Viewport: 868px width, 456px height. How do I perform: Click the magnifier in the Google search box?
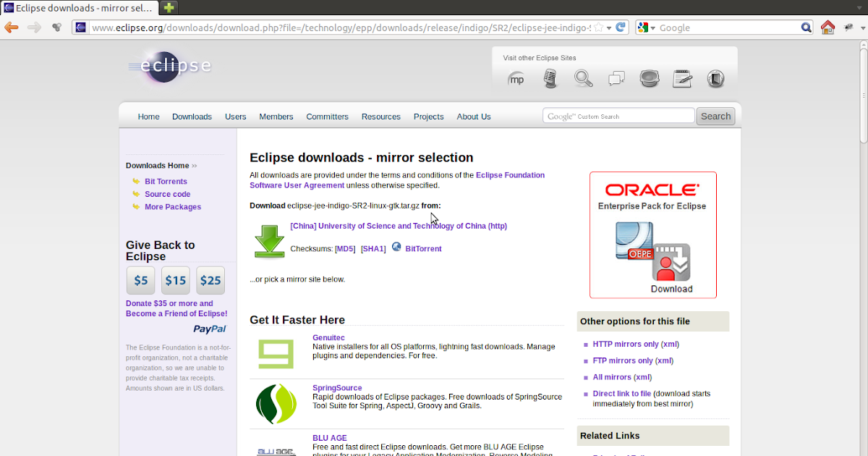[807, 28]
